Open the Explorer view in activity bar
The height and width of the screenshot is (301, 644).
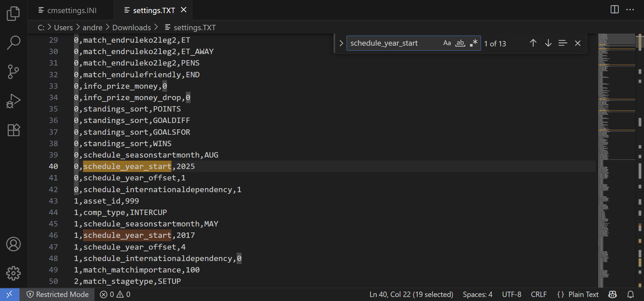tap(13, 13)
